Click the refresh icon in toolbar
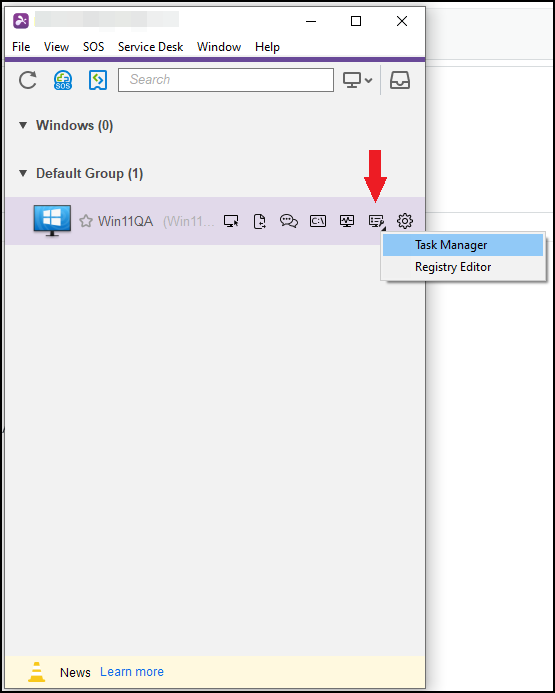555x693 pixels. click(27, 80)
